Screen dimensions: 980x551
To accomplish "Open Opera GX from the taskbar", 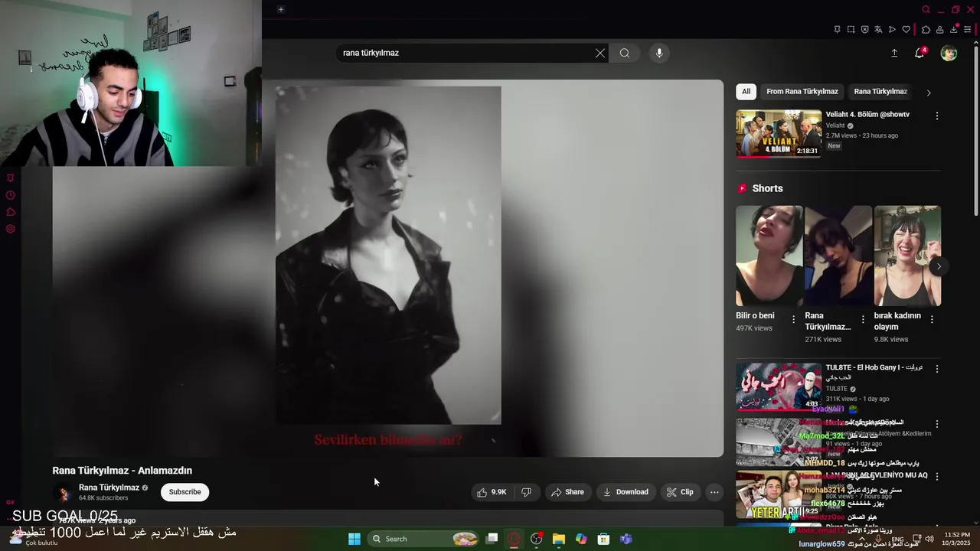I will coord(514,539).
